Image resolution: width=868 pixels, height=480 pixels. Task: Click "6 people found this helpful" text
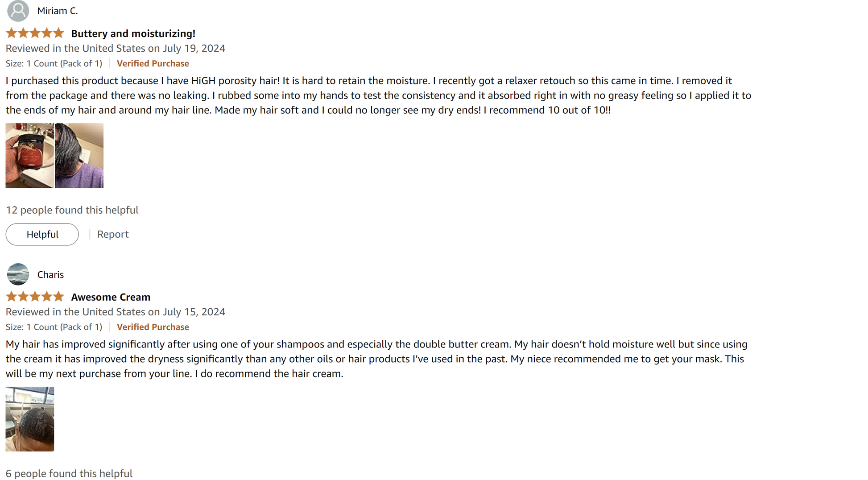click(x=69, y=473)
